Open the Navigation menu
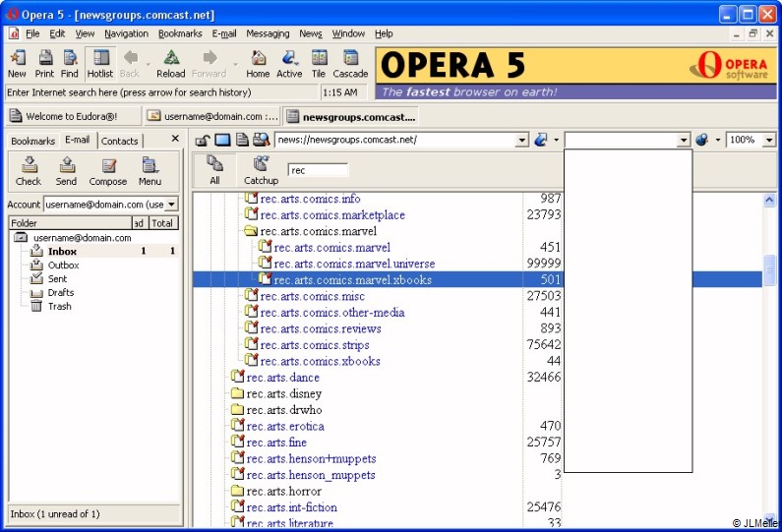The image size is (782, 532). (x=126, y=33)
